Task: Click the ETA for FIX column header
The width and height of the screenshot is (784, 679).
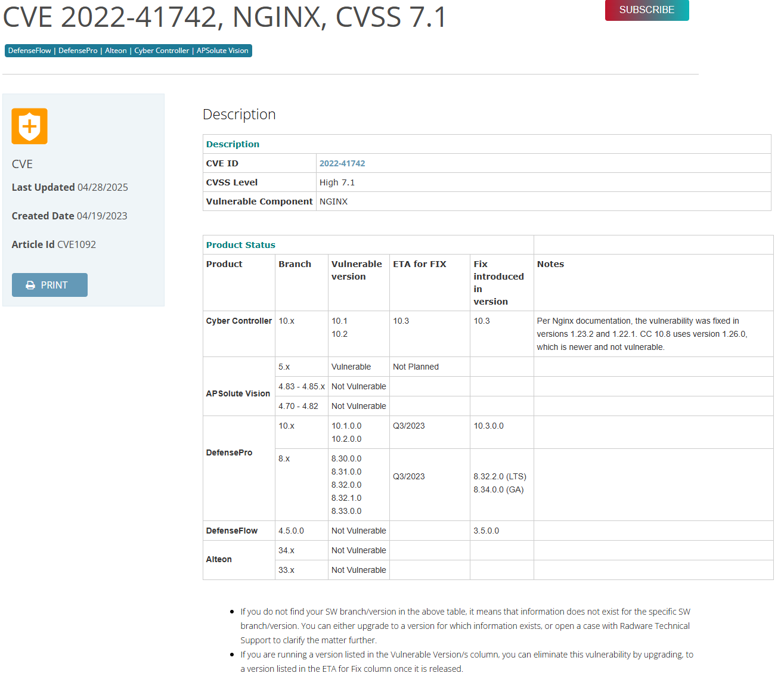Action: (420, 264)
